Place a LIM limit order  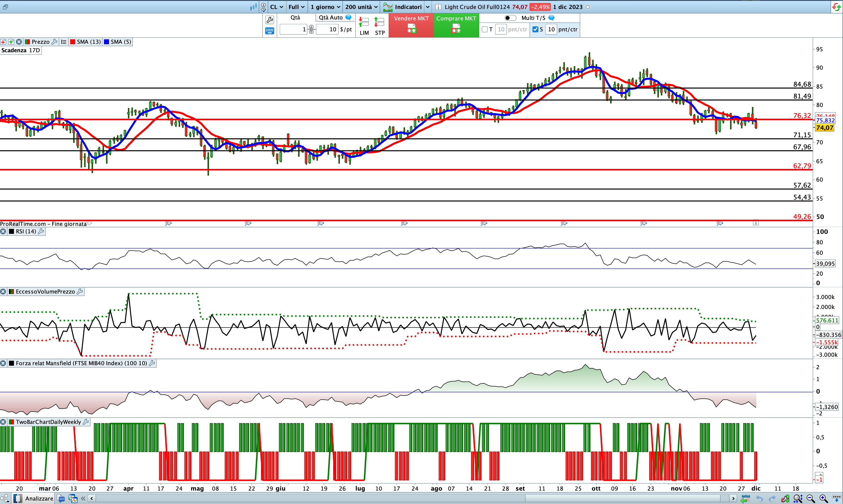coord(364,26)
